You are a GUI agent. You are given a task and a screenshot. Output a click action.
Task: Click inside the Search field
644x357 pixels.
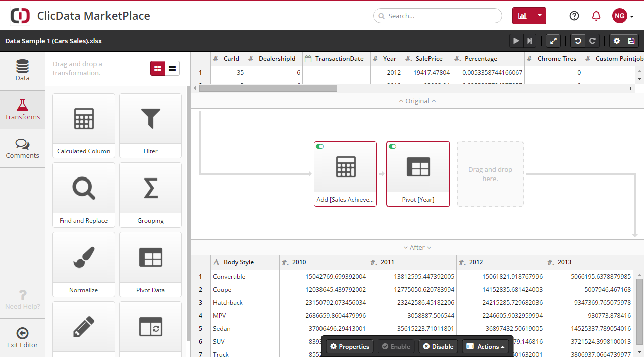pos(437,16)
